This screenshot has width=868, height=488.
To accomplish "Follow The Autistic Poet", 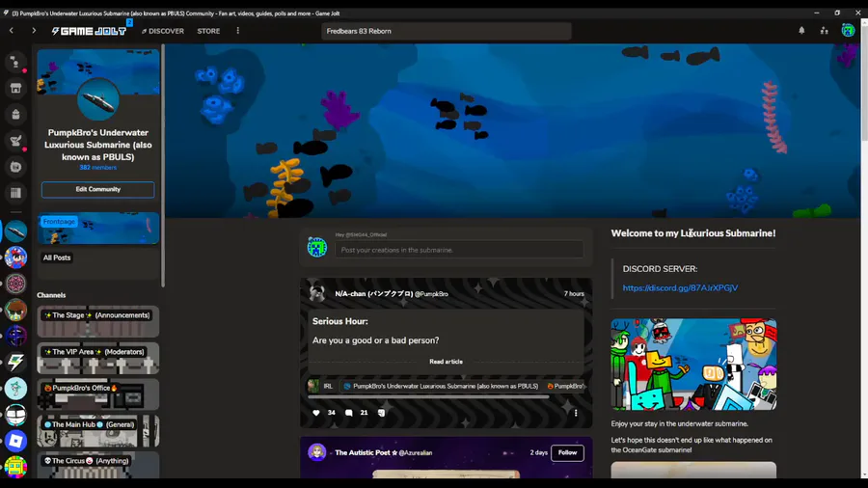I will [567, 452].
